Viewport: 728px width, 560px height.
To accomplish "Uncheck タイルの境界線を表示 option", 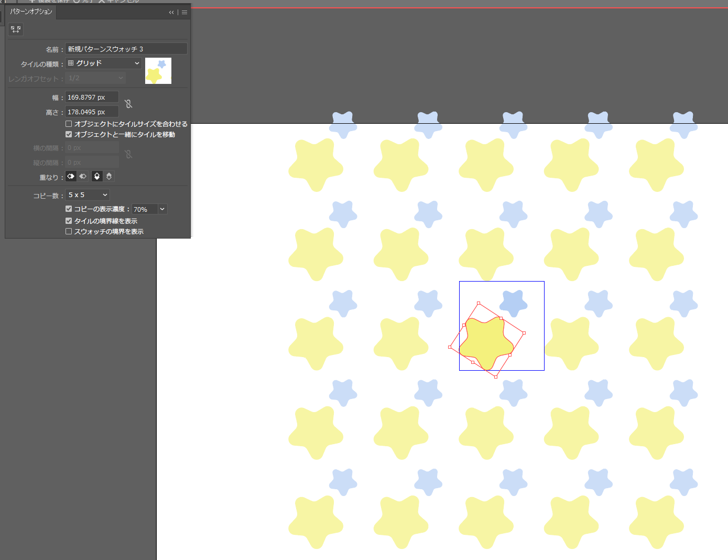I will click(69, 221).
